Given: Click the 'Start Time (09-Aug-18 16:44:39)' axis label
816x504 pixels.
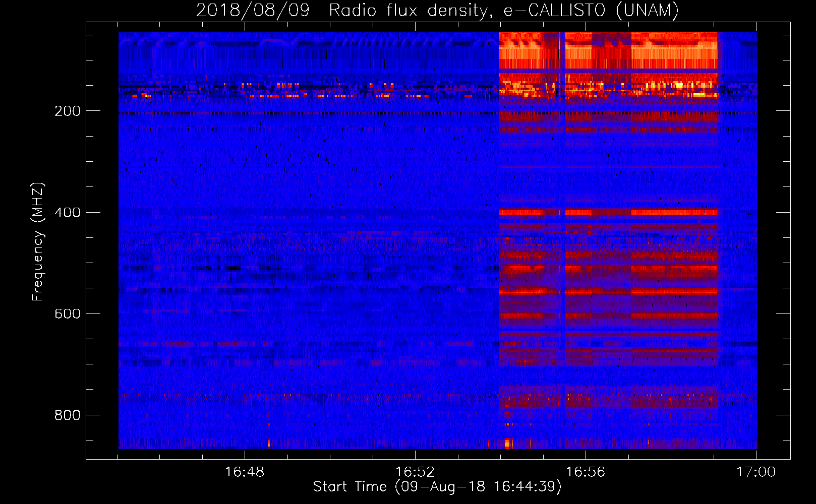Looking at the screenshot, I should (437, 487).
